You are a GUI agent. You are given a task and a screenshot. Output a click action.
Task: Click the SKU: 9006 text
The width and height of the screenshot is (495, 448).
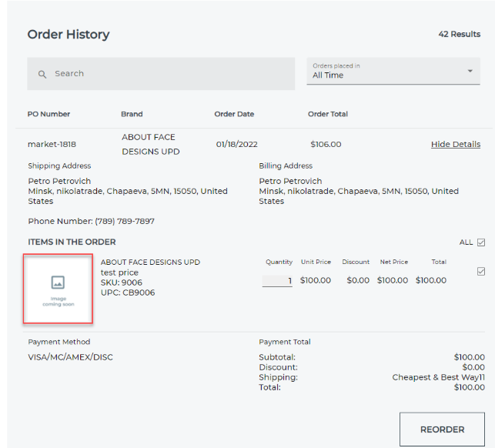click(121, 283)
